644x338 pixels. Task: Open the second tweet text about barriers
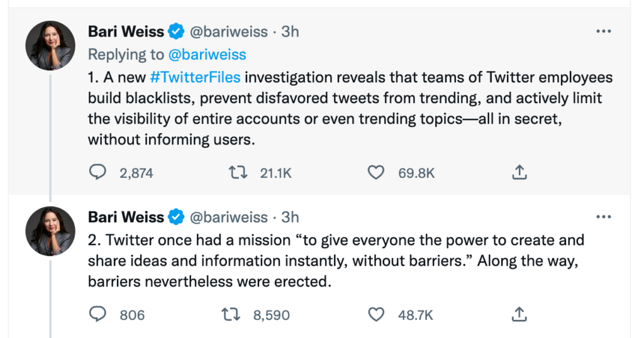[x=336, y=261]
